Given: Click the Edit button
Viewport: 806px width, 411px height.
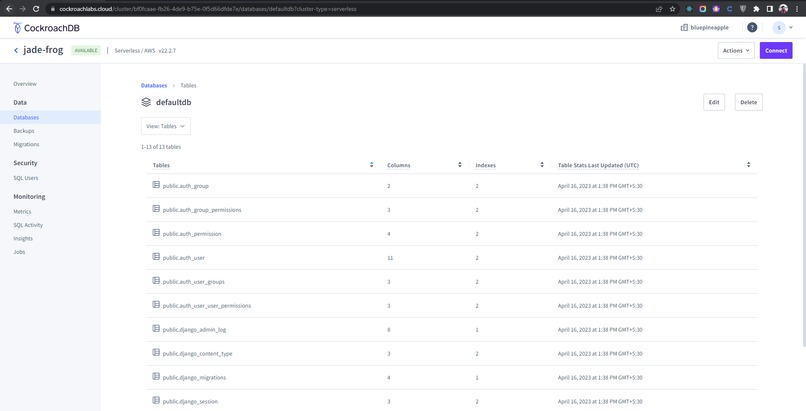Looking at the screenshot, I should click(714, 102).
